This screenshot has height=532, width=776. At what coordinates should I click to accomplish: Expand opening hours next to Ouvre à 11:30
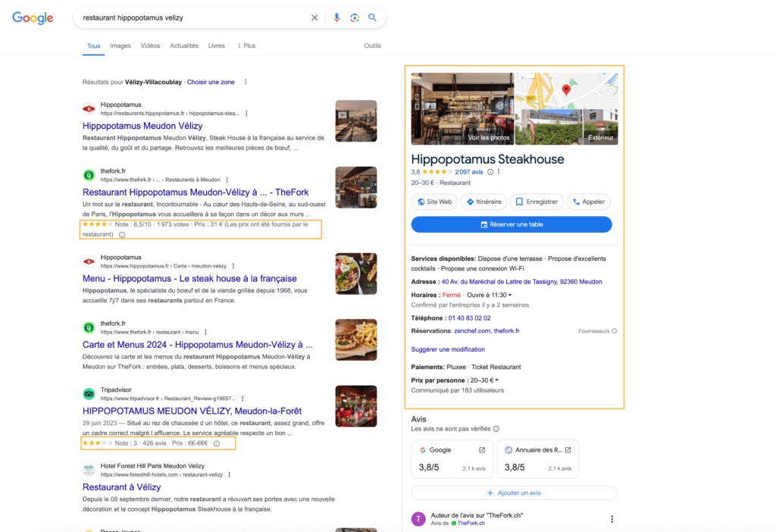tap(510, 295)
